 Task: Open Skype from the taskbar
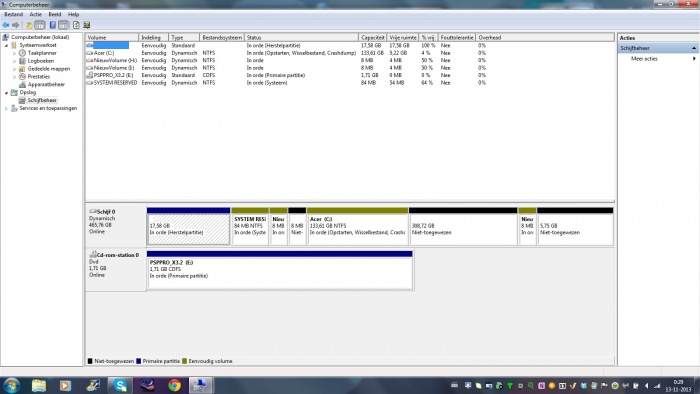(x=120, y=385)
